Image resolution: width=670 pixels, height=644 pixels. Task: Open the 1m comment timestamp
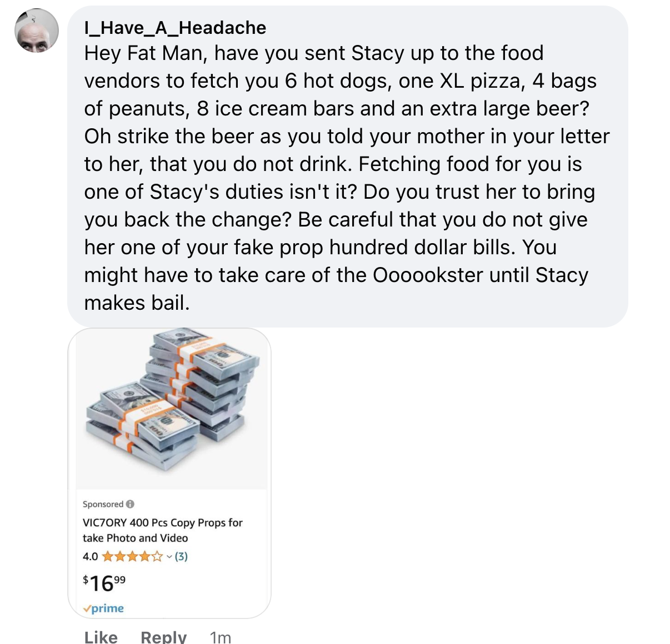click(x=221, y=637)
